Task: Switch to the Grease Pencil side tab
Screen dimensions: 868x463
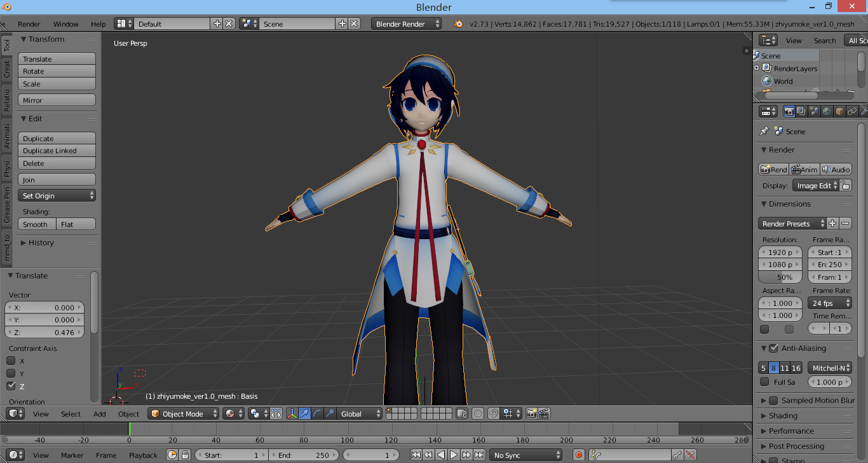Action: 7,205
